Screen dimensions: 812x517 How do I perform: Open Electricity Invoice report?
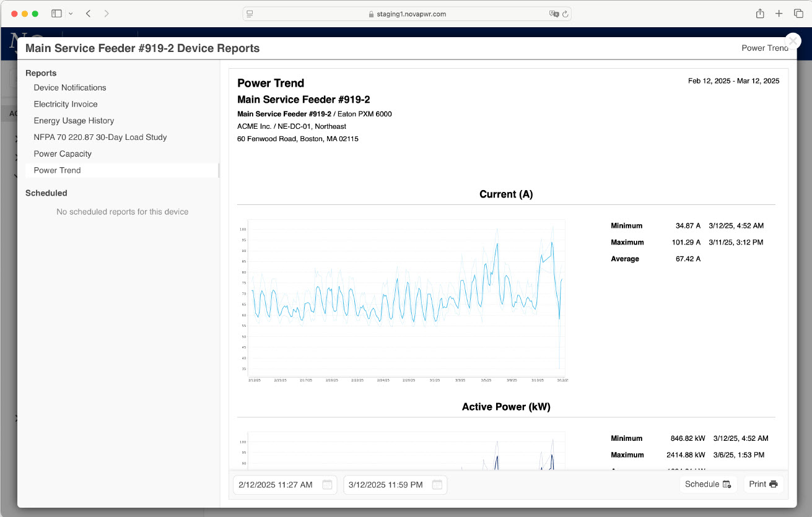coord(66,104)
